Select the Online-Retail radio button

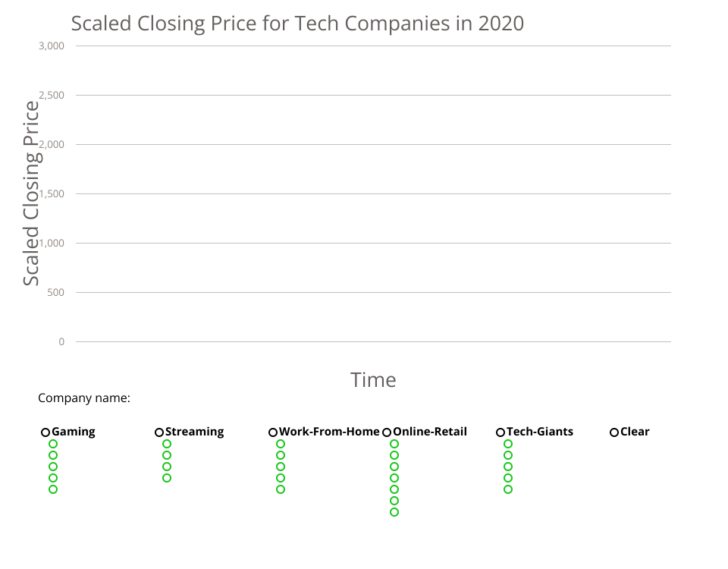coord(387,432)
